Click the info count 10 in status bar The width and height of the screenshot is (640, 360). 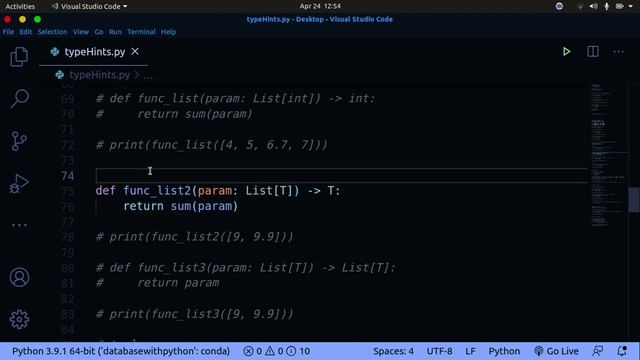tap(298, 351)
